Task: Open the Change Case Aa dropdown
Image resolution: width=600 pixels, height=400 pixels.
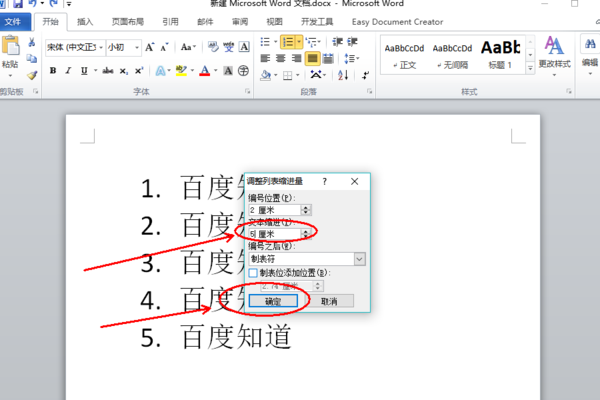Action: pyautogui.click(x=188, y=47)
